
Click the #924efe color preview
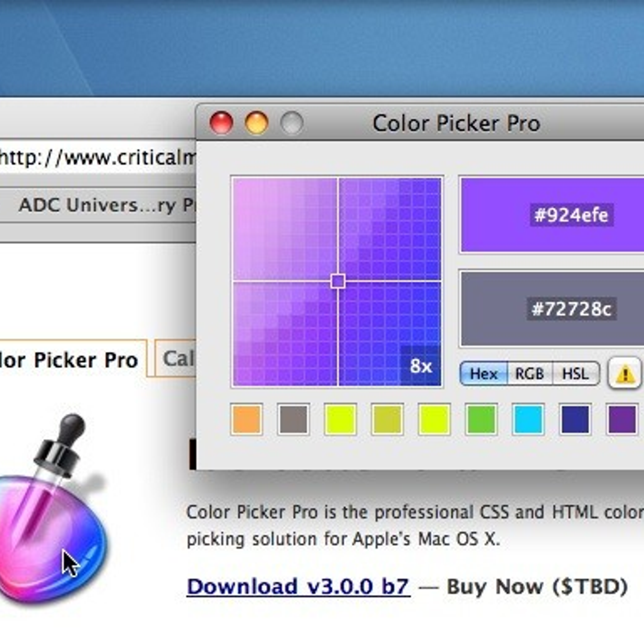click(552, 215)
